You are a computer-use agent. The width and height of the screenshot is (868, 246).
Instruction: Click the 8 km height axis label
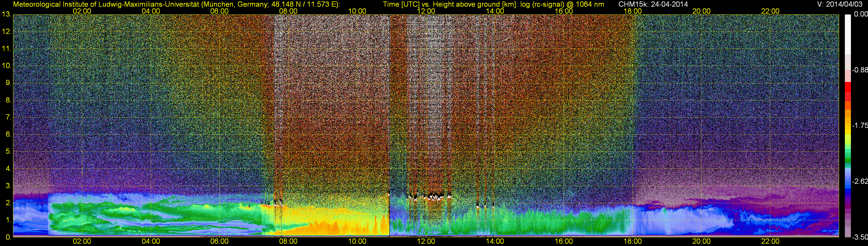click(x=8, y=100)
